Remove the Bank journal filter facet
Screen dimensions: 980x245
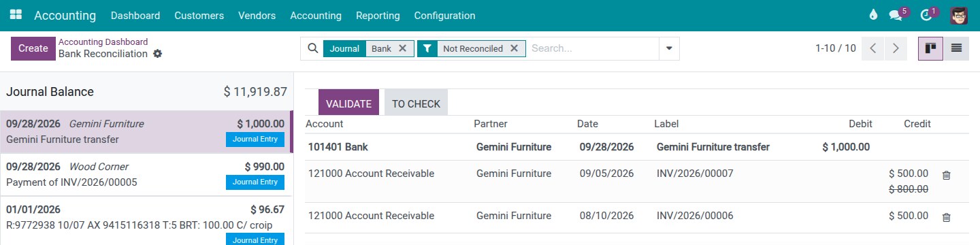(402, 48)
